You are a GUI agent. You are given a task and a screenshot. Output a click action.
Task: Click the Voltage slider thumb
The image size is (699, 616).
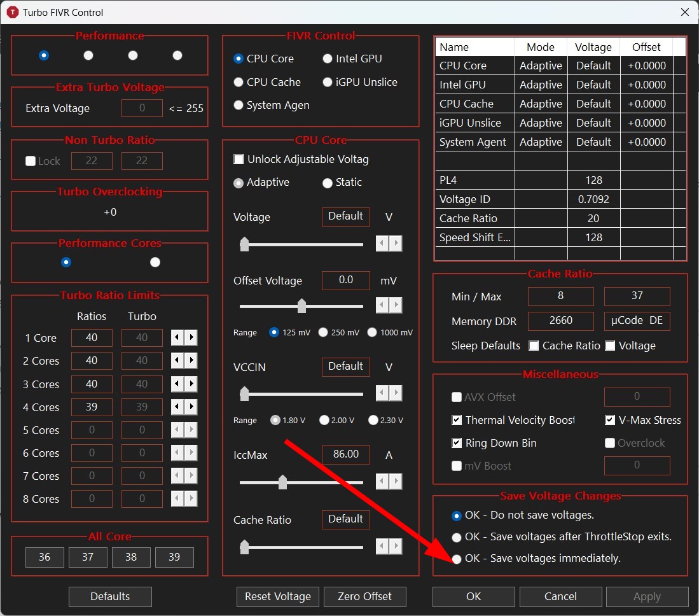[x=244, y=244]
